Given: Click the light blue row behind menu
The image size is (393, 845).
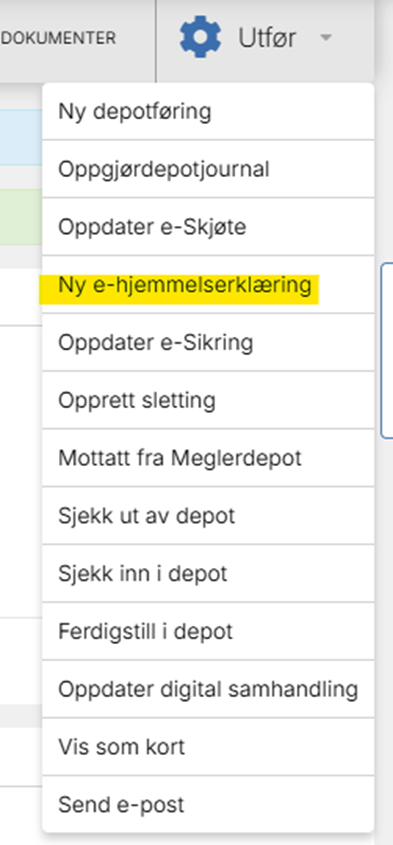Looking at the screenshot, I should coord(21,137).
